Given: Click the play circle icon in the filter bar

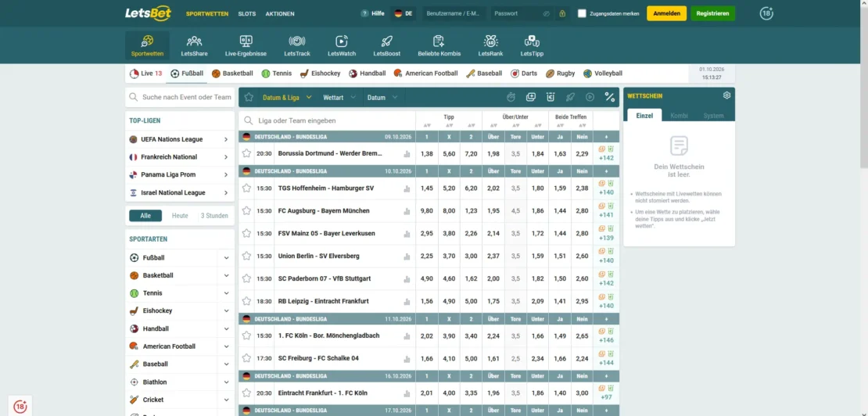Looking at the screenshot, I should [x=590, y=98].
